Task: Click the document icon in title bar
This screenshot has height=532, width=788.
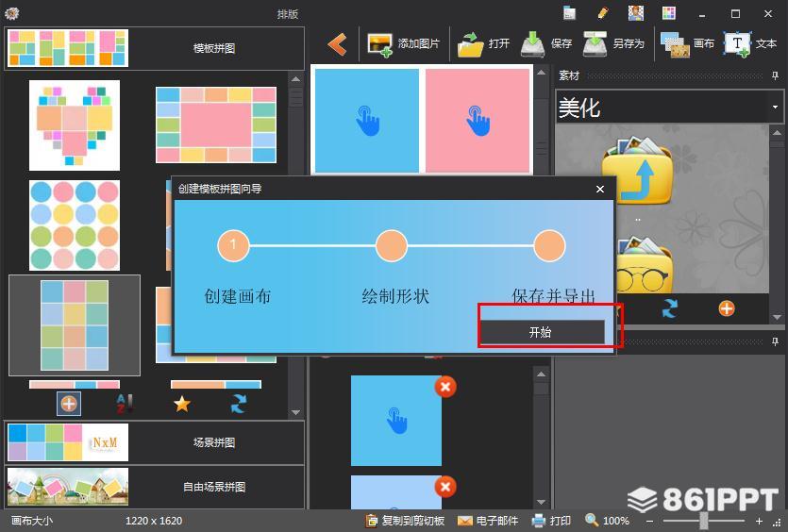Action: [569, 13]
